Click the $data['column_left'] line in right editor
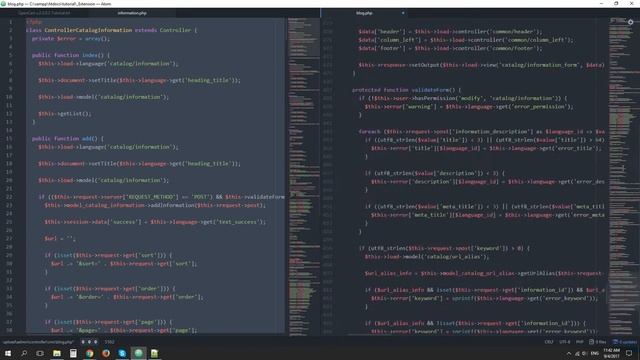This screenshot has height=360, width=640. coord(466,40)
